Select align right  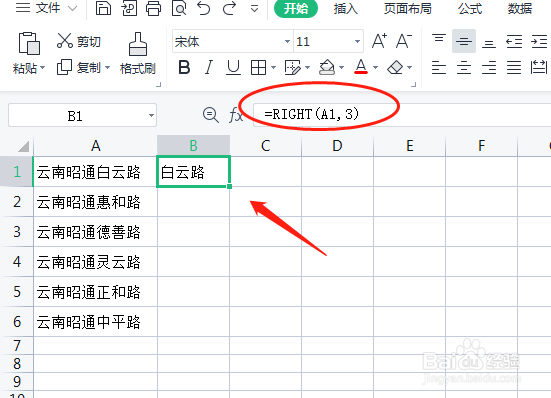coord(489,67)
